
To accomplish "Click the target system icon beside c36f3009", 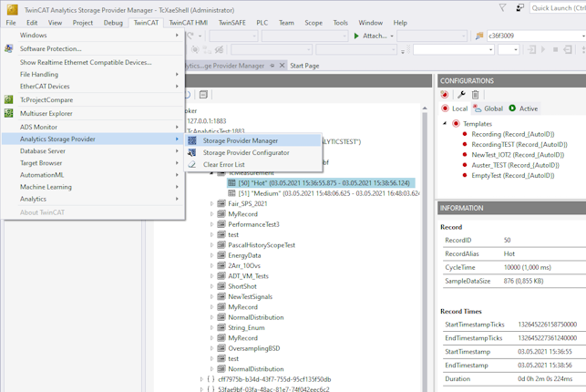I will [x=479, y=36].
